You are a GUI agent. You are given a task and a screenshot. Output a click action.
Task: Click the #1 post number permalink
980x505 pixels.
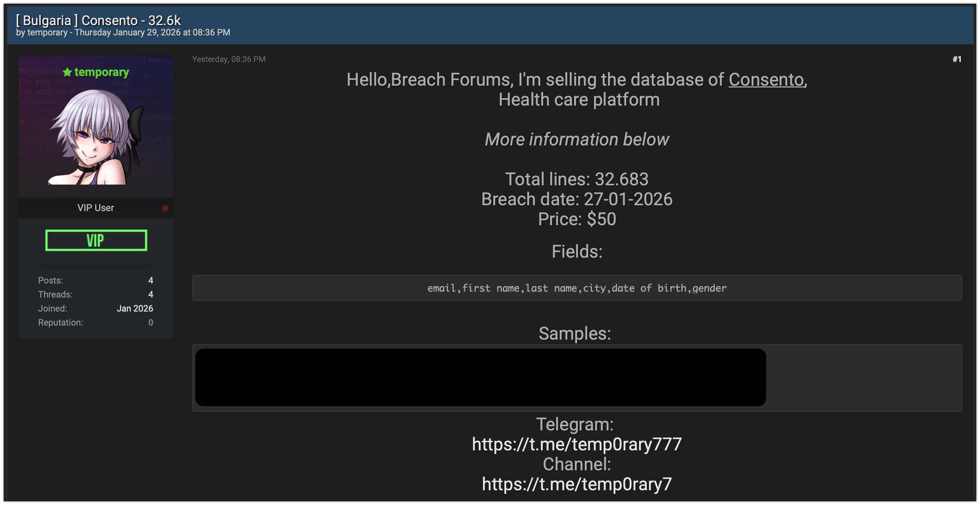coord(957,59)
